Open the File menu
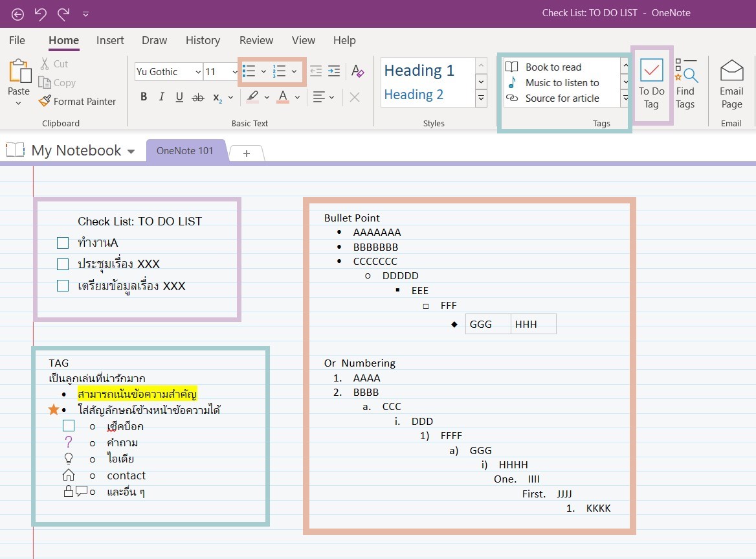The image size is (756, 559). coord(17,40)
